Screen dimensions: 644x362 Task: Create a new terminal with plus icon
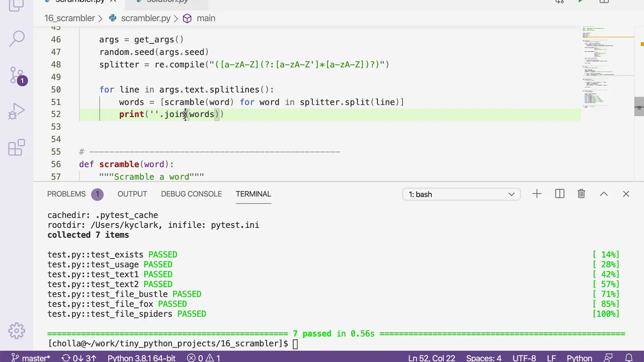coord(537,194)
